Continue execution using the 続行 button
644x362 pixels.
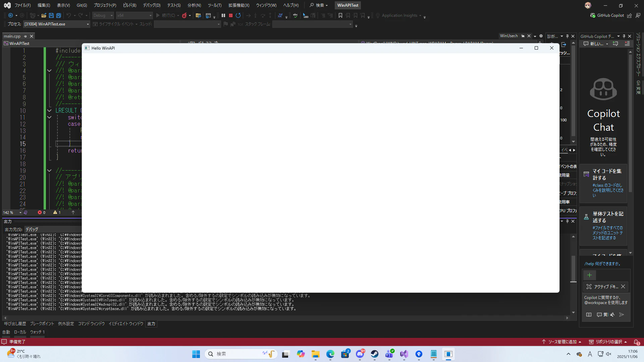167,15
